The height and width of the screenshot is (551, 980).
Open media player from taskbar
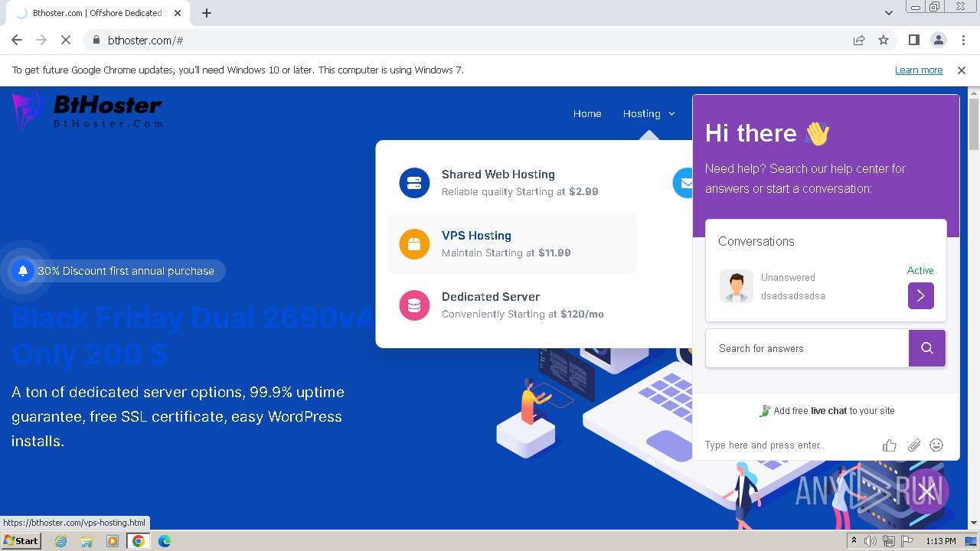pos(113,541)
